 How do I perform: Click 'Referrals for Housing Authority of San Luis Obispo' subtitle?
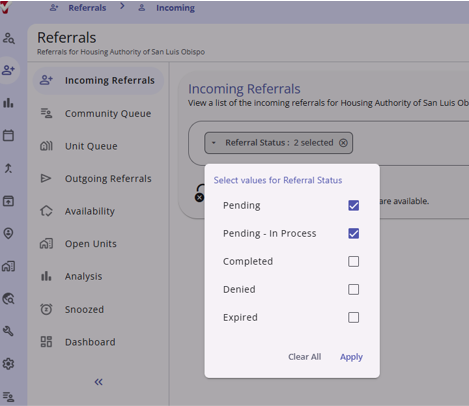tap(121, 52)
